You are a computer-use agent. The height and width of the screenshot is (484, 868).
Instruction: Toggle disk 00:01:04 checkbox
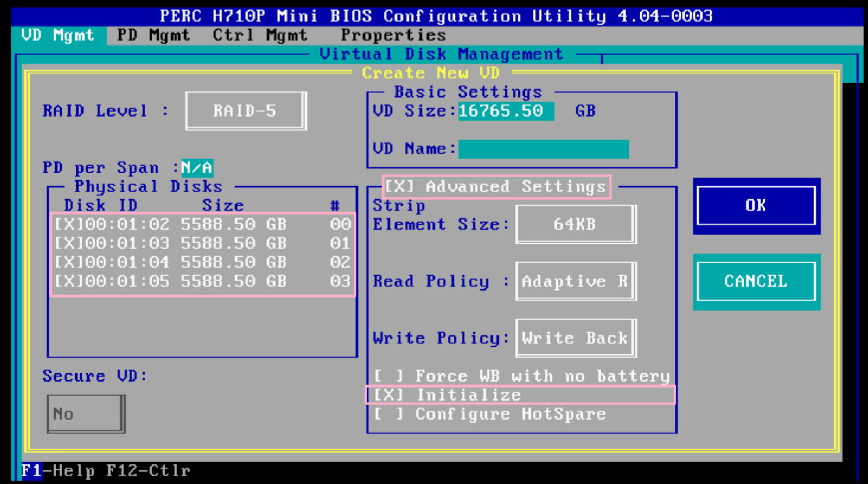69,262
